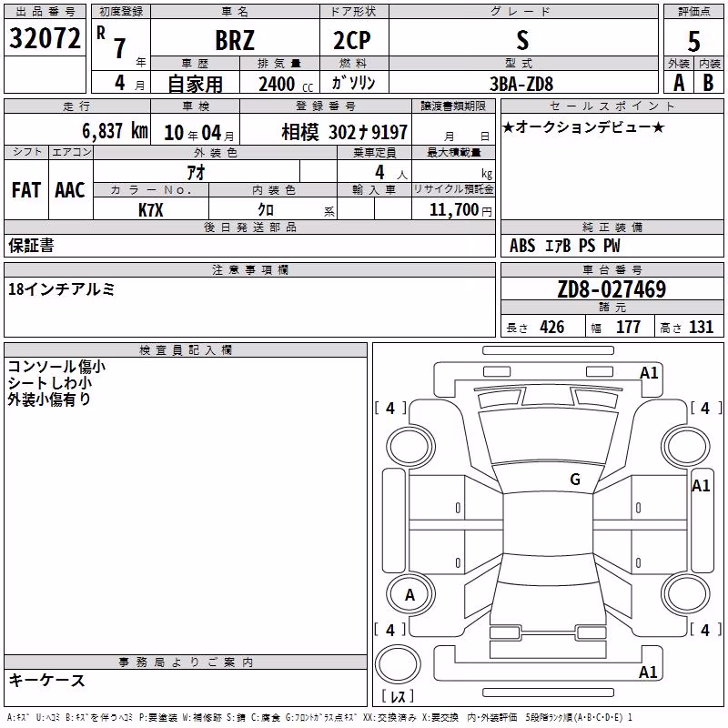Click width value 177
728x728 pixels.
pos(628,327)
